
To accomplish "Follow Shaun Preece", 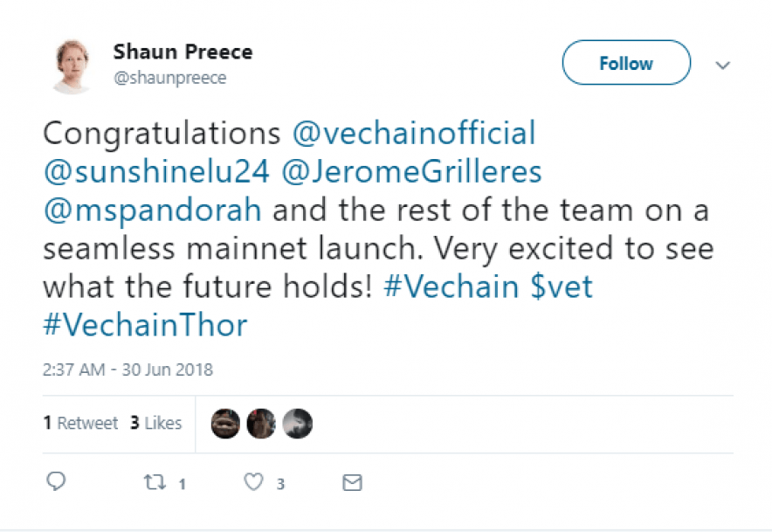I will 625,64.
